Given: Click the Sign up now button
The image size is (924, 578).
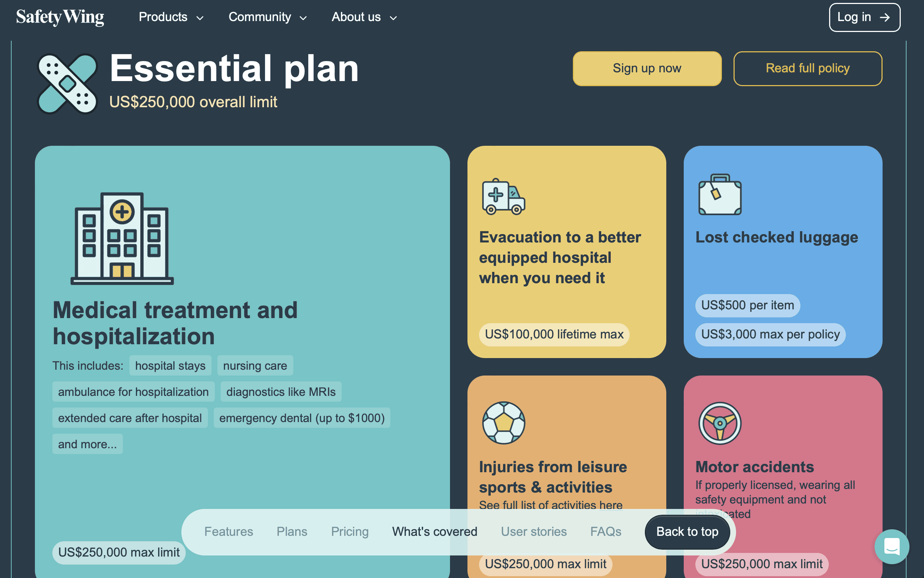Looking at the screenshot, I should point(647,68).
